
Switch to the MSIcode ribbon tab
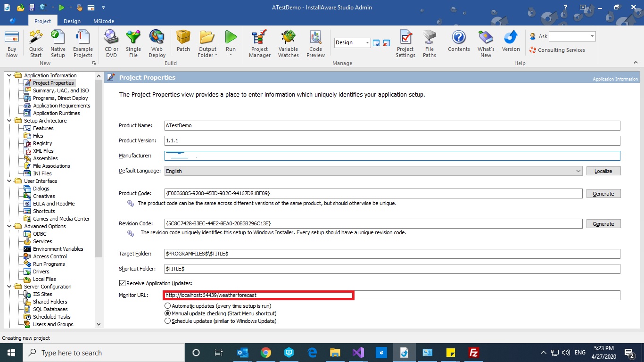(x=104, y=21)
